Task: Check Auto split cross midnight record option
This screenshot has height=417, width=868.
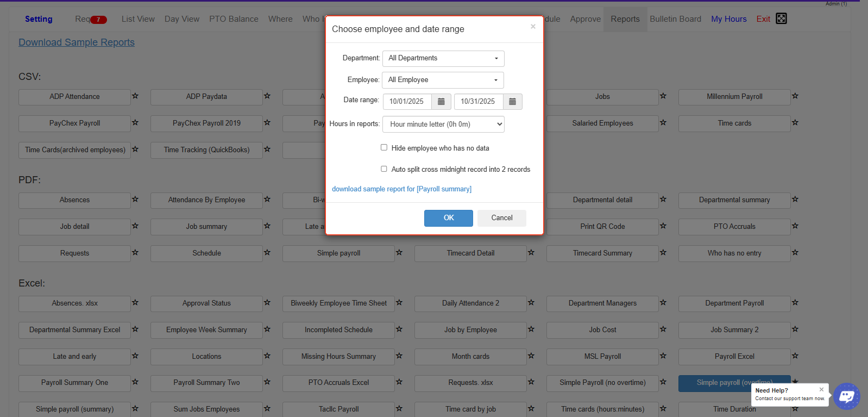Action: pyautogui.click(x=384, y=169)
